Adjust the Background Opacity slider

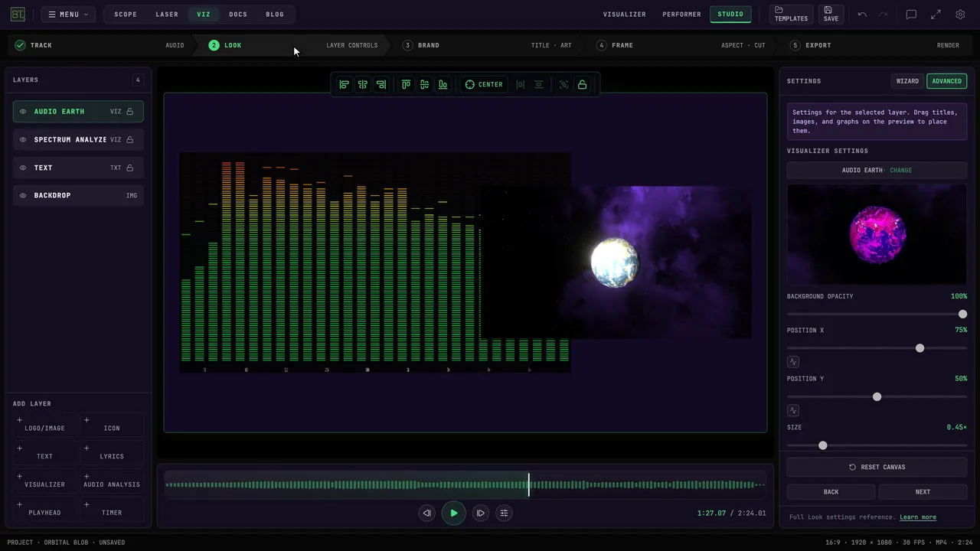point(877,314)
